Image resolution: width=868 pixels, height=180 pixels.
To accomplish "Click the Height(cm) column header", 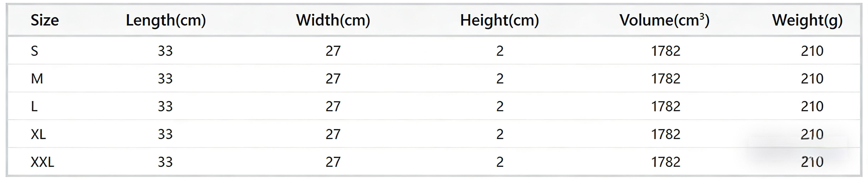I will coord(499,20).
